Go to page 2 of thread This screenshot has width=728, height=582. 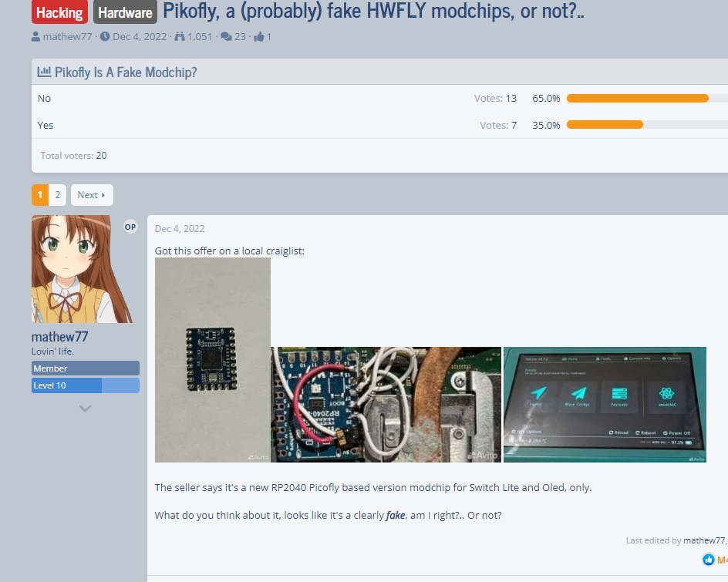(58, 195)
